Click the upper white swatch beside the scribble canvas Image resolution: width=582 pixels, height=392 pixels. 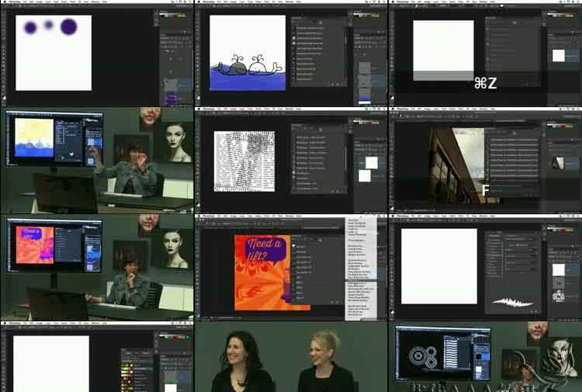(371, 163)
